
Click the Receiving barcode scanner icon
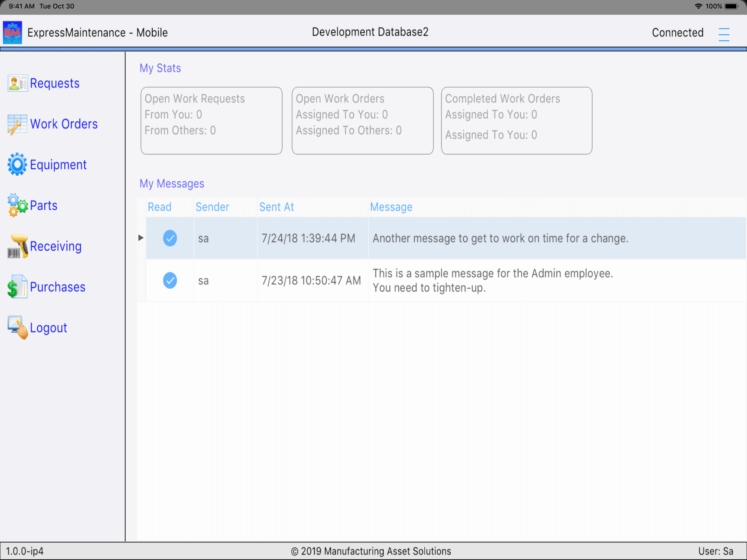(x=17, y=246)
